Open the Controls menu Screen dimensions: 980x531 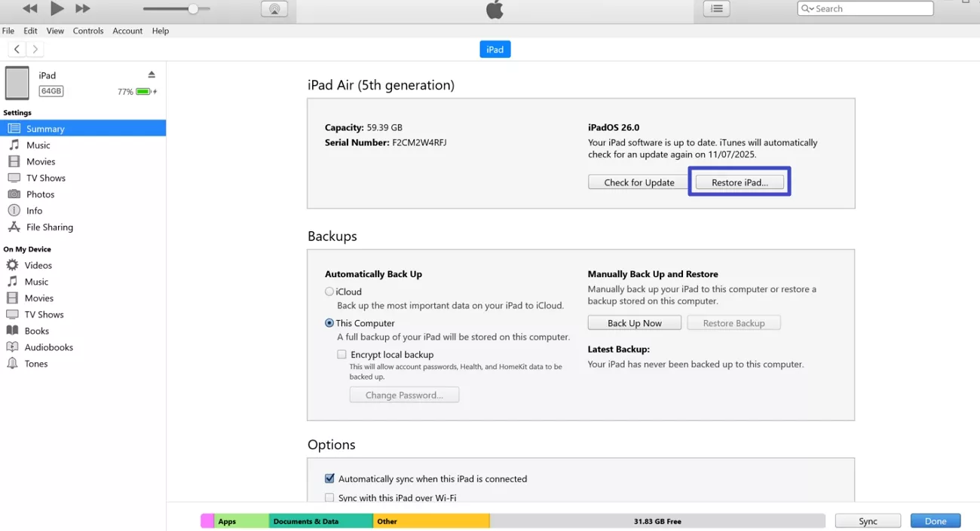pyautogui.click(x=88, y=31)
